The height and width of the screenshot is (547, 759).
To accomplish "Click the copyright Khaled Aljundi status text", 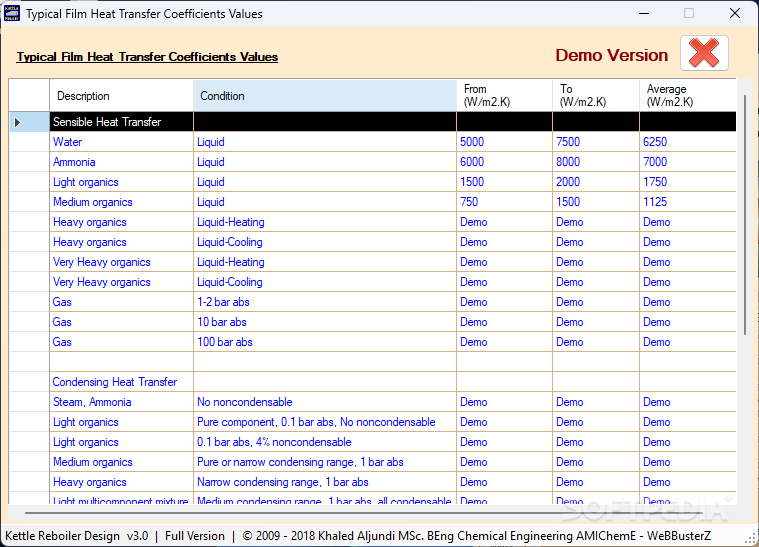I will pyautogui.click(x=476, y=536).
